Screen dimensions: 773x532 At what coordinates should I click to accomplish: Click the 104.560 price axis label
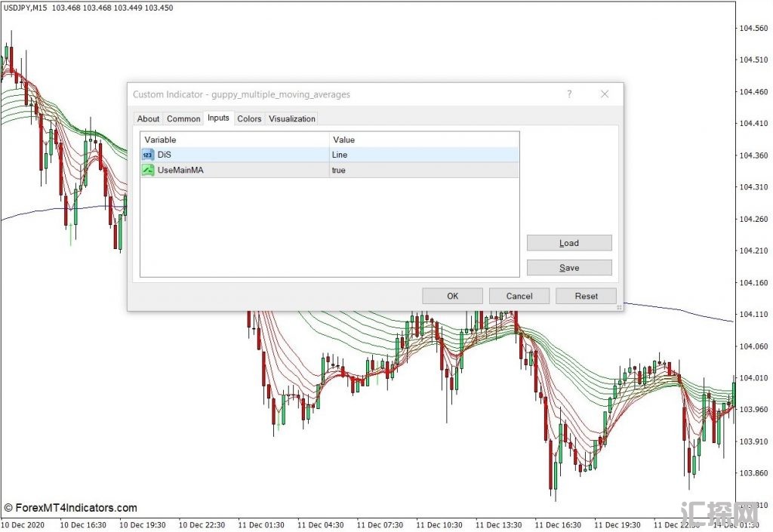coord(753,28)
